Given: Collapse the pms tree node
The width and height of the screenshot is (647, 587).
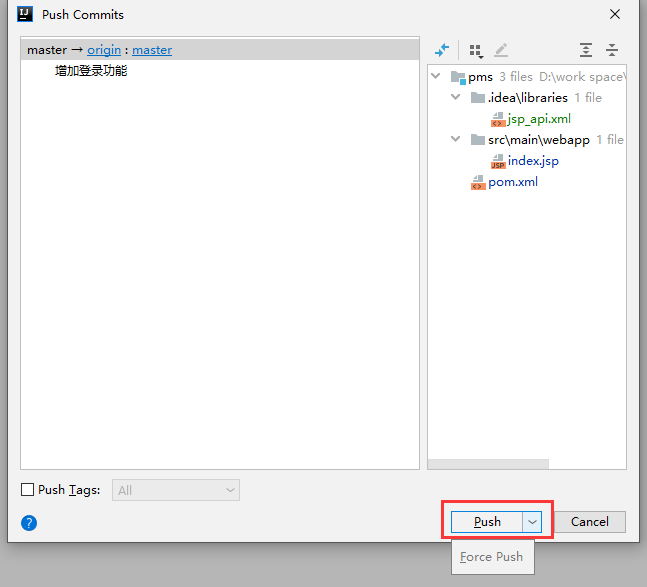Looking at the screenshot, I should (435, 76).
